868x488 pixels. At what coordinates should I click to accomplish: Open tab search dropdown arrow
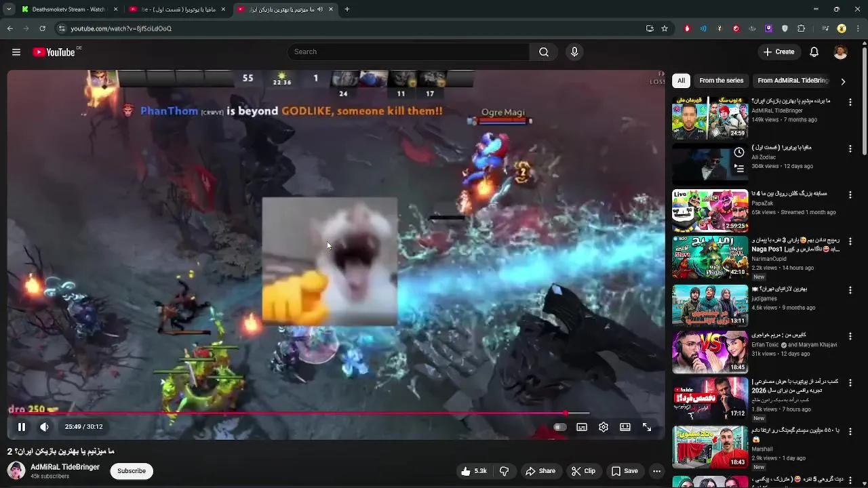[8, 9]
